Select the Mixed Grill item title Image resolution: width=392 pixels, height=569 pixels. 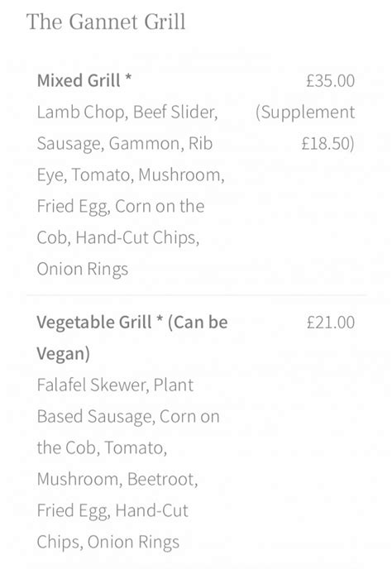(84, 80)
